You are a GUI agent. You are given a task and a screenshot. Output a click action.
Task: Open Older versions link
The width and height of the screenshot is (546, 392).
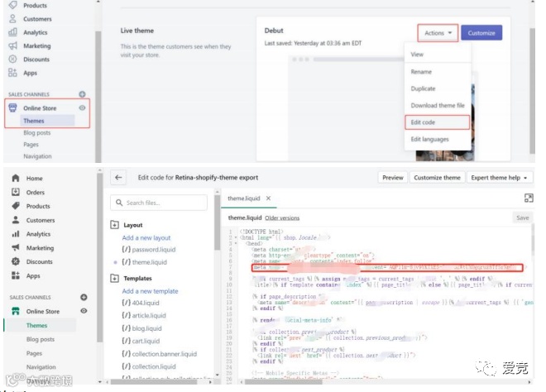282,218
